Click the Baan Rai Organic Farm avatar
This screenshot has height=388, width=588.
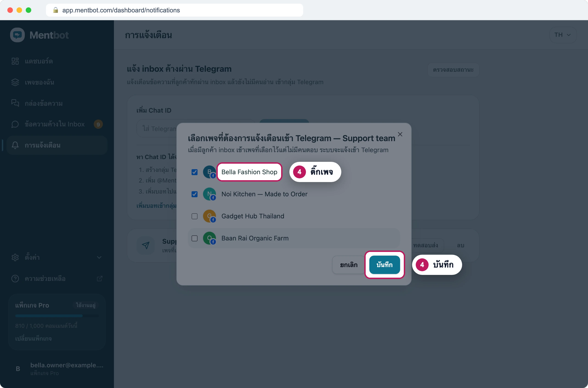(x=209, y=238)
